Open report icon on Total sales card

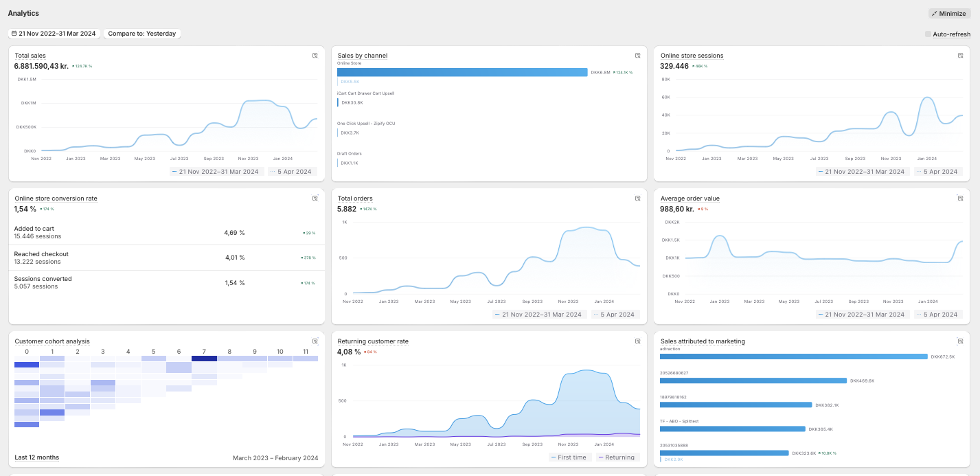tap(315, 56)
